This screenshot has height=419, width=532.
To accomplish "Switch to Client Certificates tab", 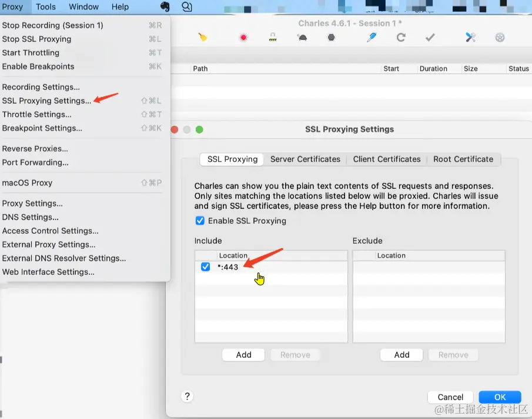I will click(x=386, y=159).
